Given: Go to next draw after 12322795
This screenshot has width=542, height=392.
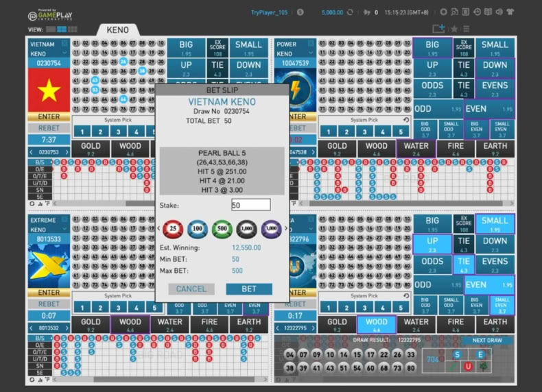Looking at the screenshot, I should 313,328.
